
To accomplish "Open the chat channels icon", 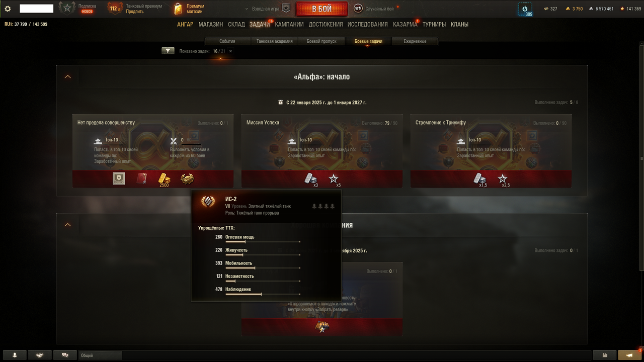I will (65, 355).
